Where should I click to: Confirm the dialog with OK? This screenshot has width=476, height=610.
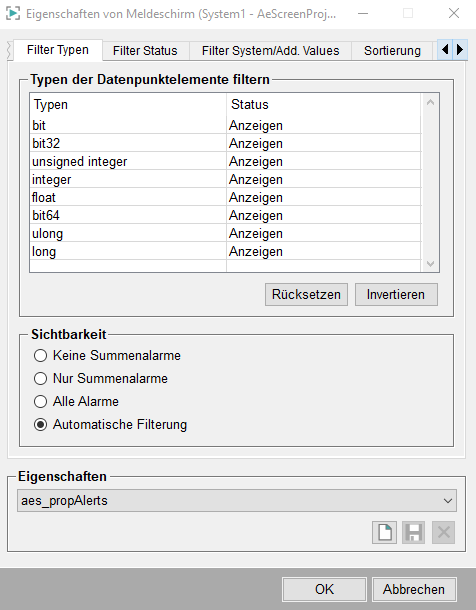(x=324, y=589)
